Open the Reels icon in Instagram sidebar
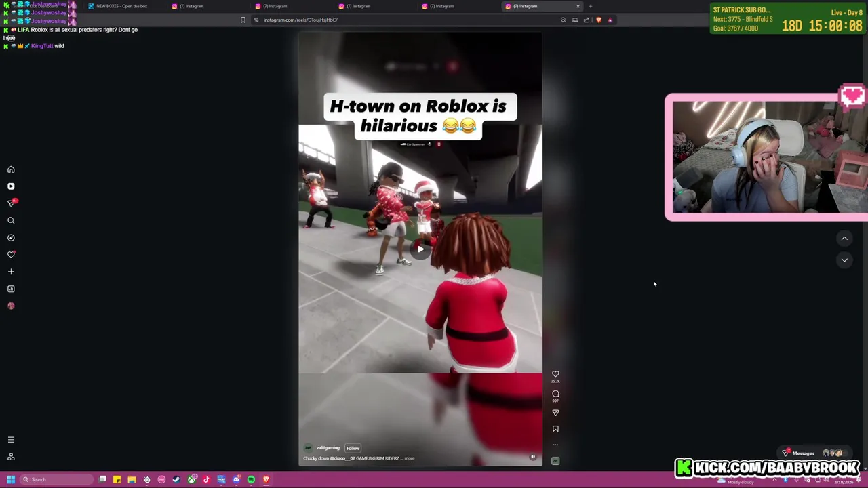The height and width of the screenshot is (488, 868). (11, 186)
